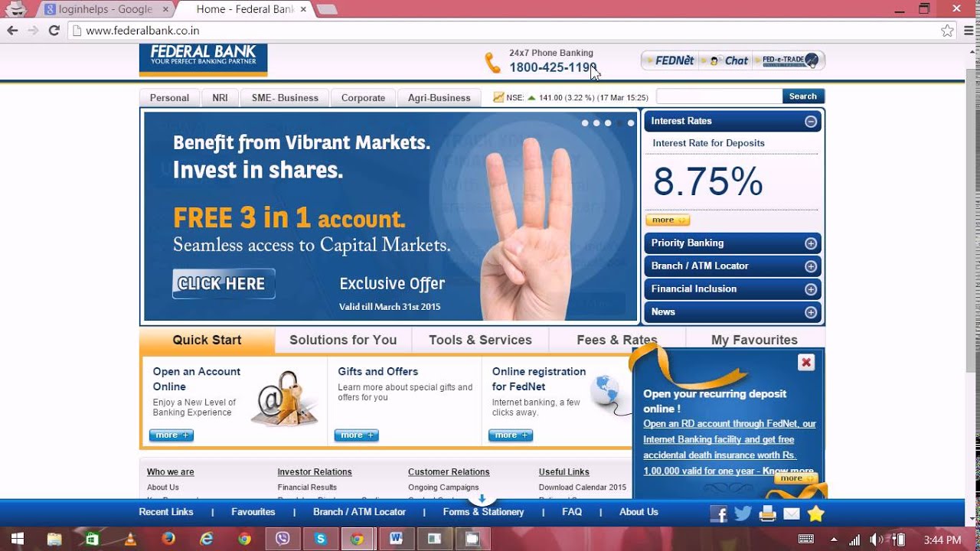Open the About Us link under Who we are
The image size is (980, 551).
tap(163, 487)
